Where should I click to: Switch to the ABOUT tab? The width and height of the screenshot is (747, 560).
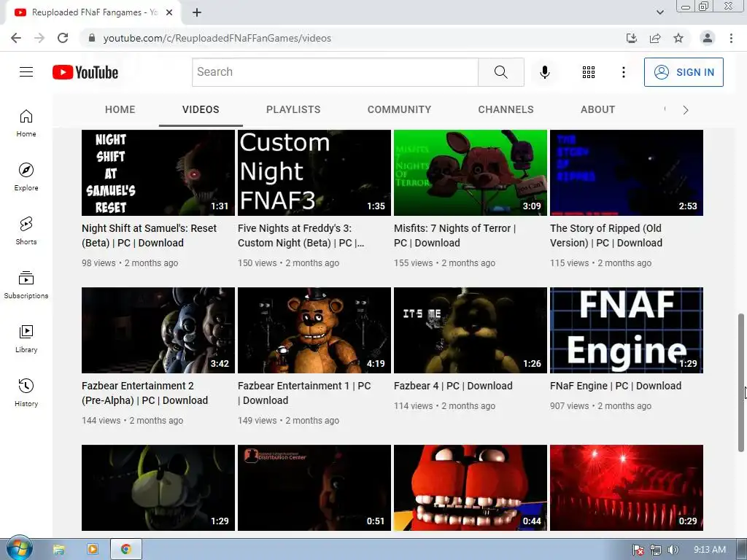tap(597, 109)
